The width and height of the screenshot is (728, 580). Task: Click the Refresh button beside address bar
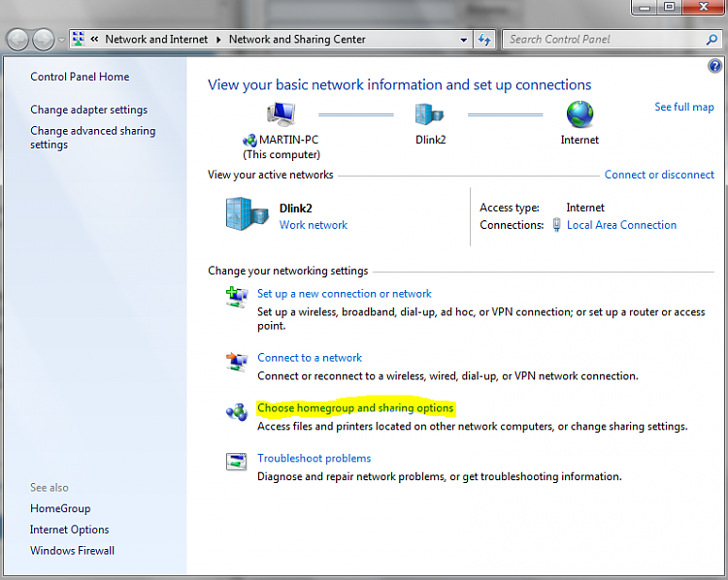(484, 40)
